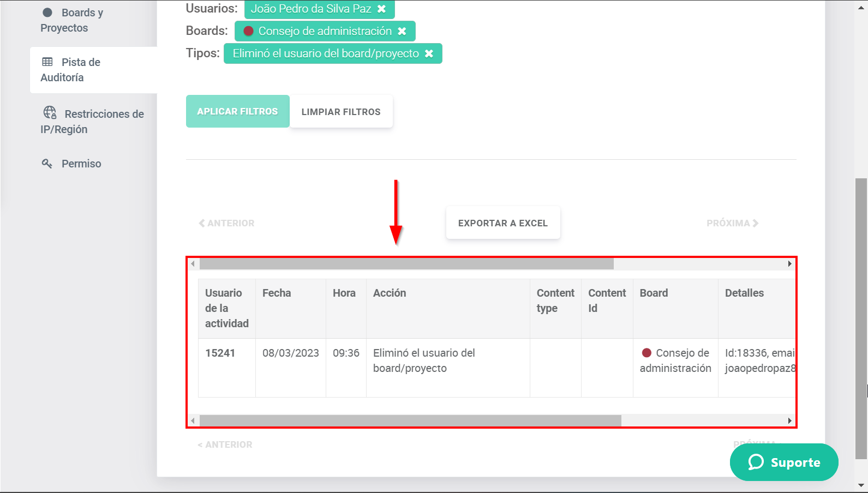Open Permiso settings section
Image resolution: width=868 pixels, height=493 pixels.
tap(81, 164)
